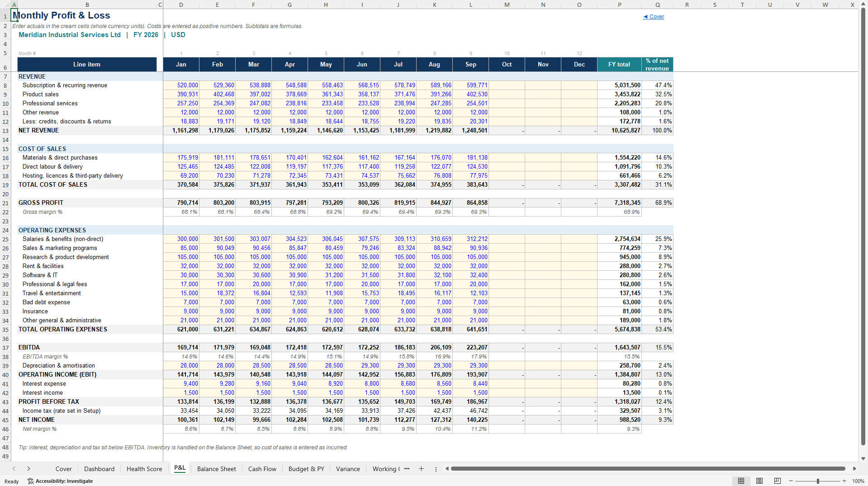
Task: Follow the Cover hyperlink
Action: point(654,17)
